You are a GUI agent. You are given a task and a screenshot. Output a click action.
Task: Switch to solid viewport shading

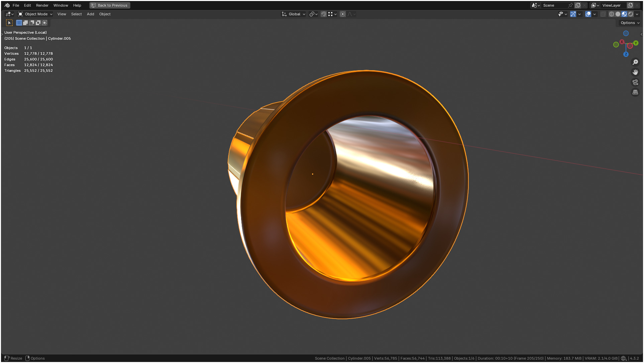618,14
